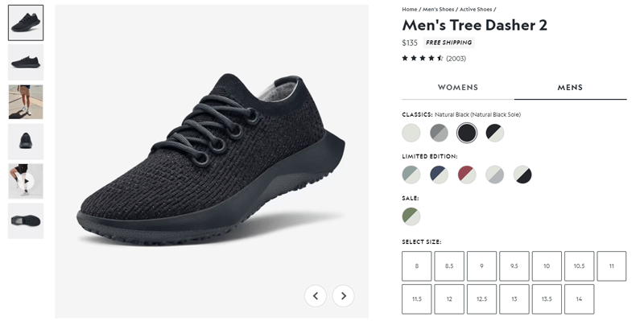This screenshot has width=644, height=321.
Task: View shoe sole bottom thumbnail
Action: (x=26, y=220)
